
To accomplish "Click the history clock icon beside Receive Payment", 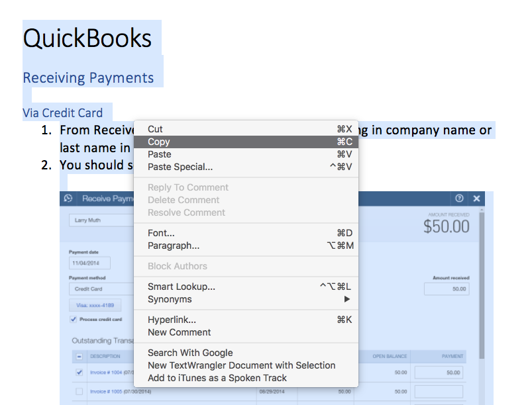I will [x=68, y=199].
